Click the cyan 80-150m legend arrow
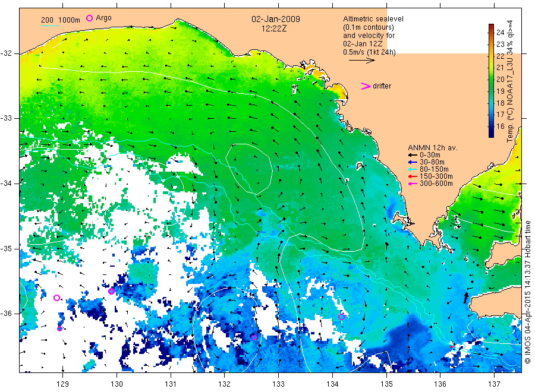 tap(413, 169)
